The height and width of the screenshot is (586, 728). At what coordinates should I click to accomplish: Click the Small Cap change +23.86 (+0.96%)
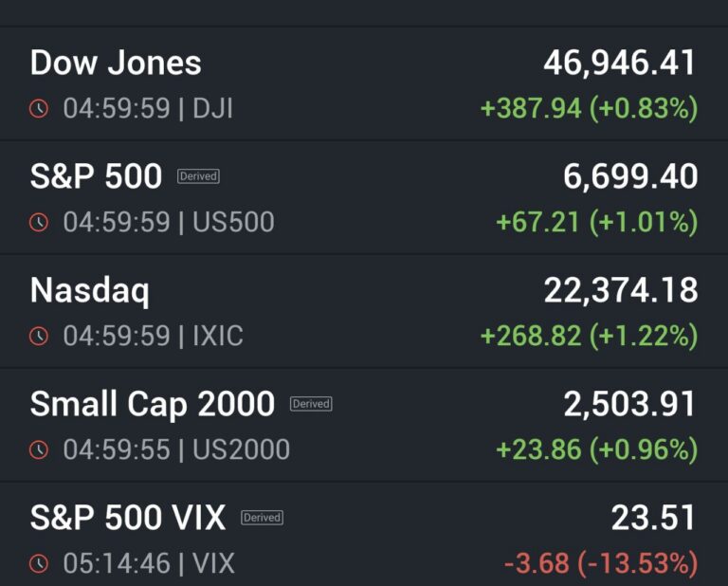[596, 450]
